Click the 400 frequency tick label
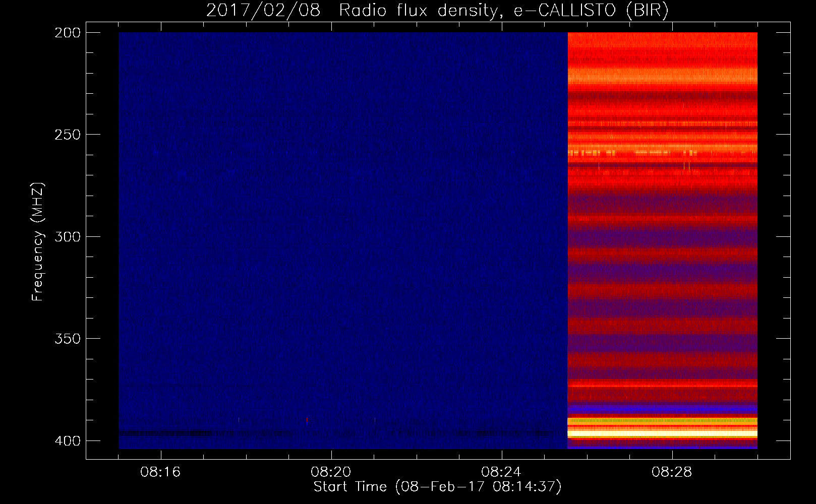816x504 pixels. coord(68,440)
